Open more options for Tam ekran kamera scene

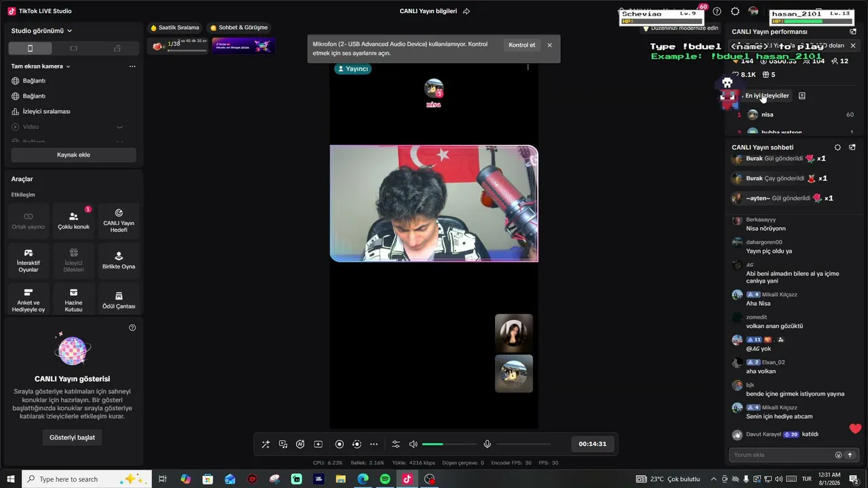132,66
